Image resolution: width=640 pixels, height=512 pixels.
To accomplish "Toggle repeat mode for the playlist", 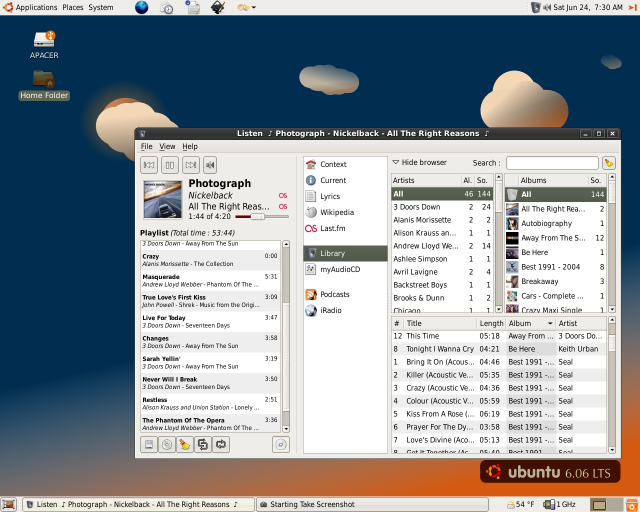I will click(221, 444).
